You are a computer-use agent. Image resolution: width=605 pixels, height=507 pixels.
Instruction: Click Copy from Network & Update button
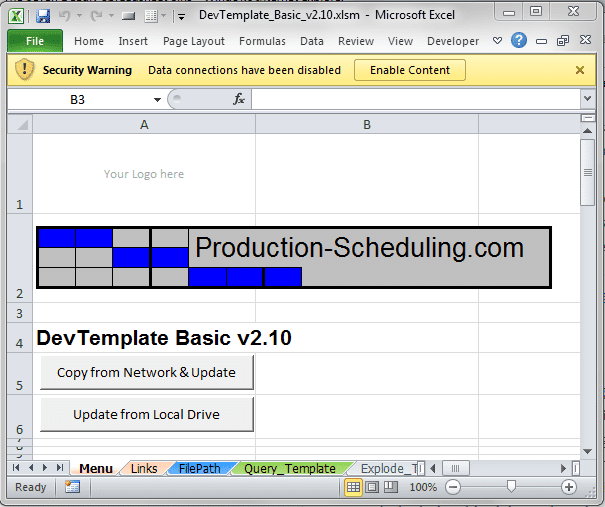pos(147,372)
